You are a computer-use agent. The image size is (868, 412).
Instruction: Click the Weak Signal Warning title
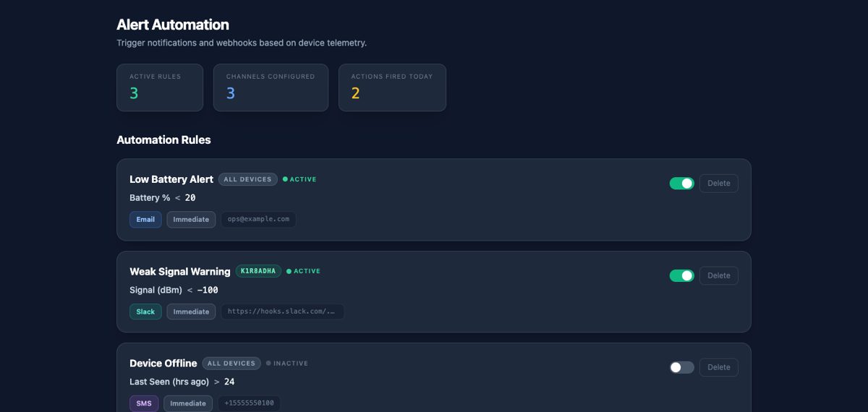179,271
